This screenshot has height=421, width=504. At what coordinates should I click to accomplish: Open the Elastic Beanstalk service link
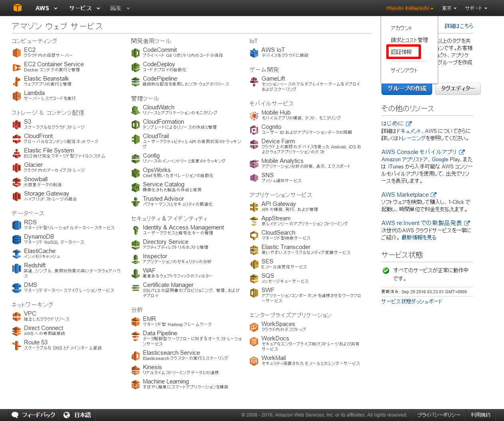click(x=46, y=79)
